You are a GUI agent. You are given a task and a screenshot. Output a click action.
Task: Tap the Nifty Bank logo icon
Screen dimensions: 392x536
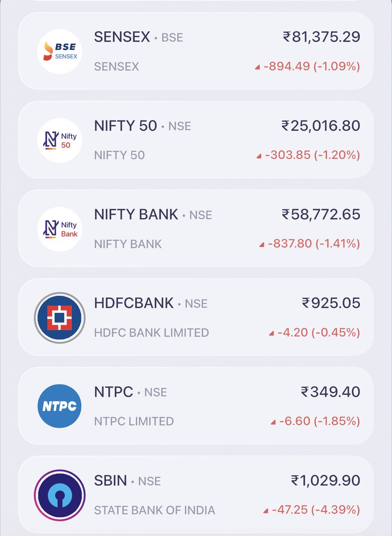[60, 229]
